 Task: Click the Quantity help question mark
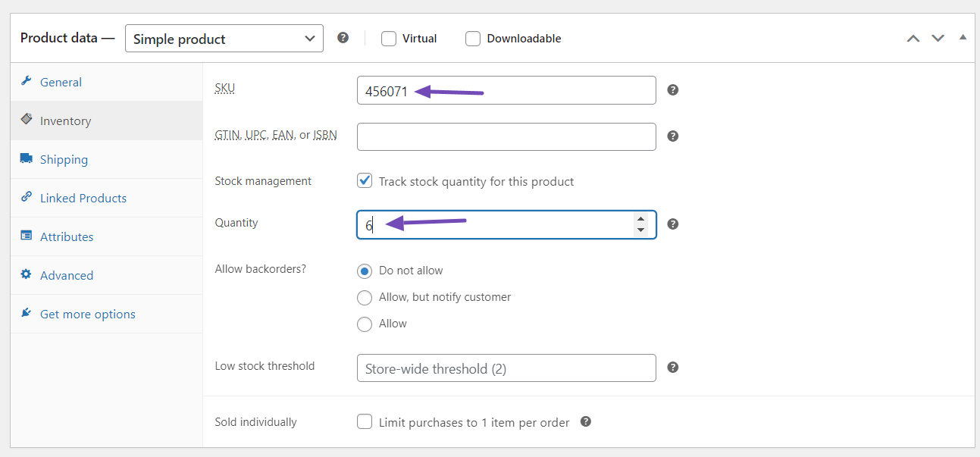672,224
